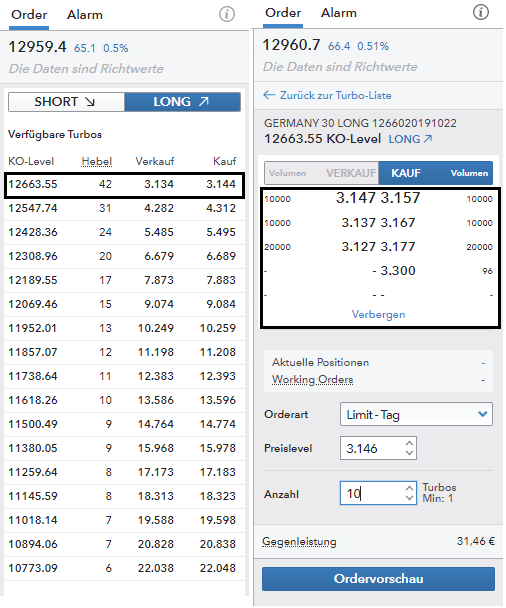The height and width of the screenshot is (608, 506).
Task: Click Working Orders label
Action: click(313, 379)
